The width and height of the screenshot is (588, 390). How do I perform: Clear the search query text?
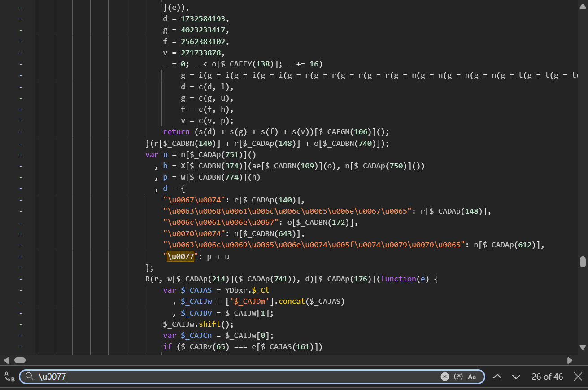point(444,377)
